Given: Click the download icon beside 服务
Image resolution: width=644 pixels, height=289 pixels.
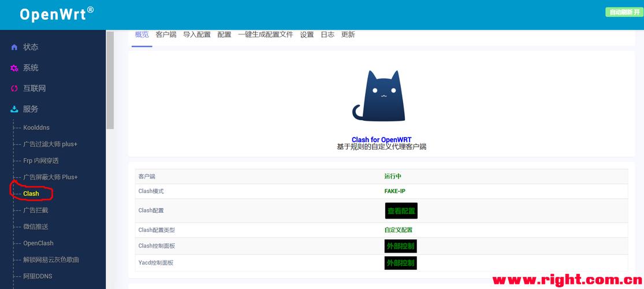Looking at the screenshot, I should point(14,109).
